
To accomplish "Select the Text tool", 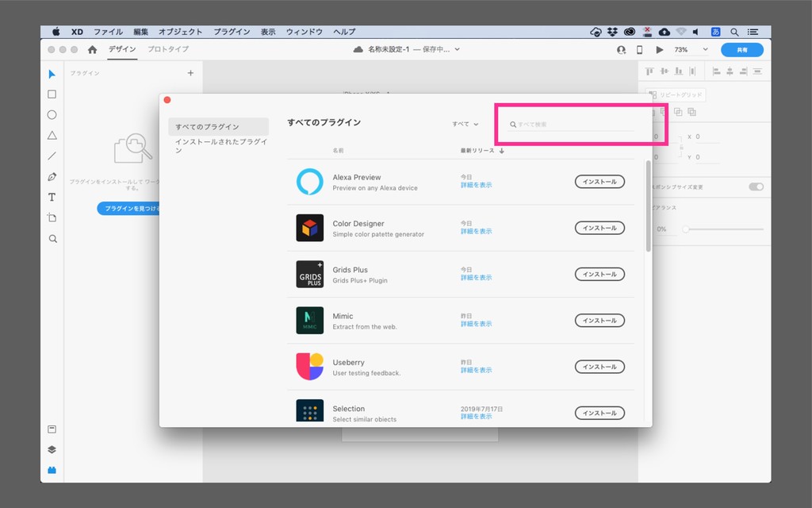I will (x=52, y=197).
